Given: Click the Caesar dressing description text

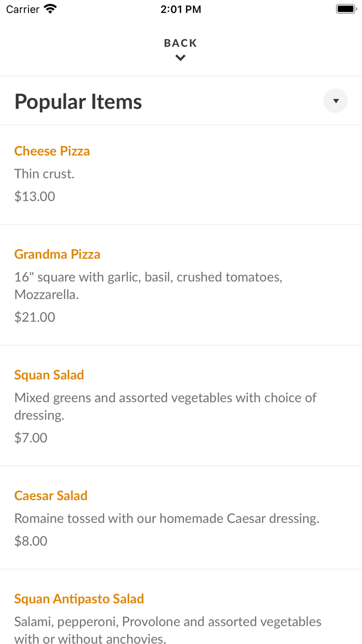Looking at the screenshot, I should (168, 518).
